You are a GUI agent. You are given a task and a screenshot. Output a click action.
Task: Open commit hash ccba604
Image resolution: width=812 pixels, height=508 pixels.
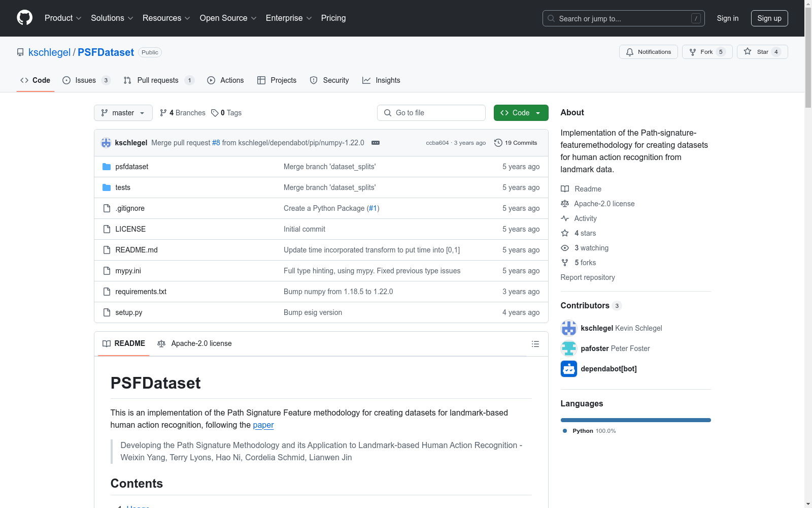437,143
